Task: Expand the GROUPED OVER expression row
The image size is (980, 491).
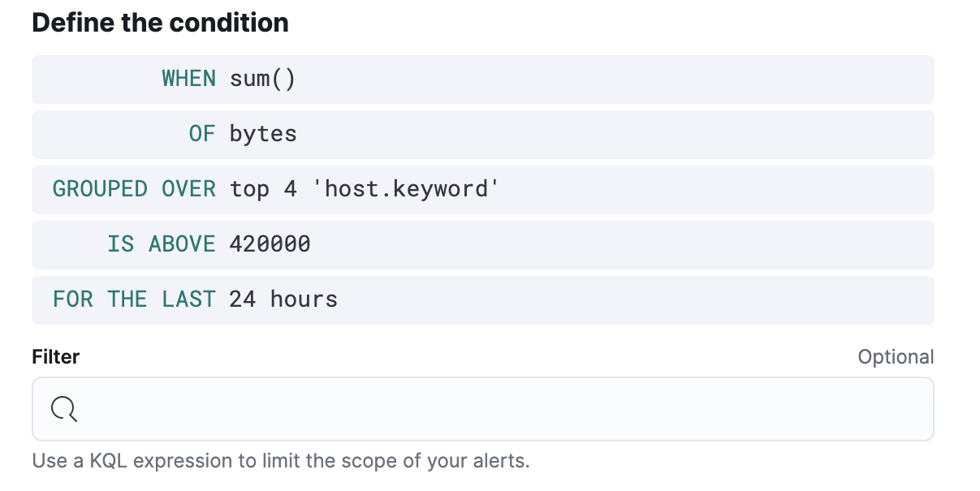Action: [482, 190]
